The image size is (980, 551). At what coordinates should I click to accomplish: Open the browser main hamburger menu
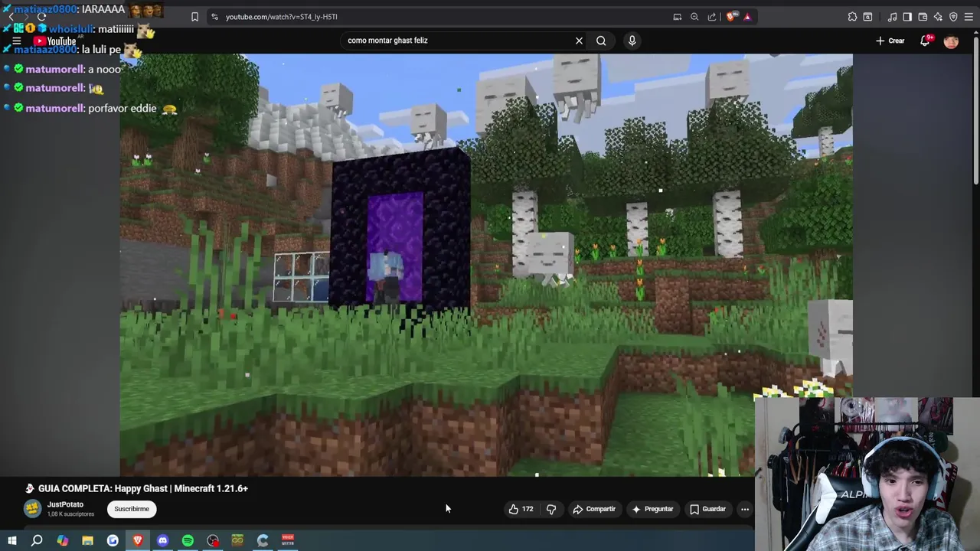(x=969, y=17)
